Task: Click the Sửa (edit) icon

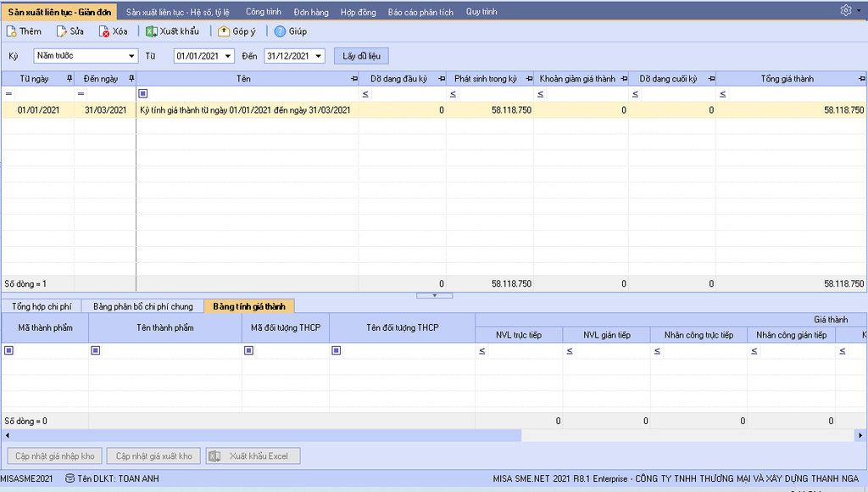Action: pyautogui.click(x=61, y=31)
